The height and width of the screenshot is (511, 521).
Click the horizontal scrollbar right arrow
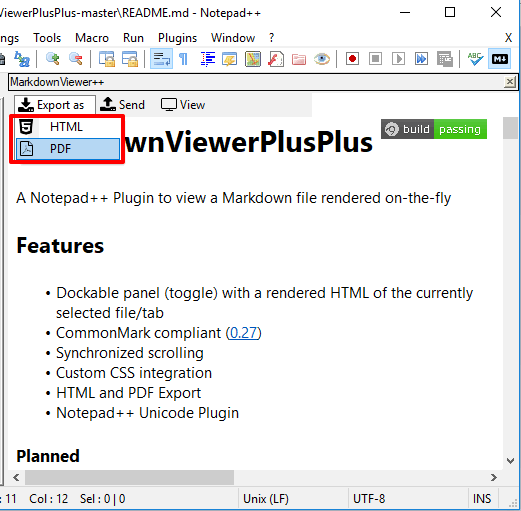pyautogui.click(x=494, y=478)
